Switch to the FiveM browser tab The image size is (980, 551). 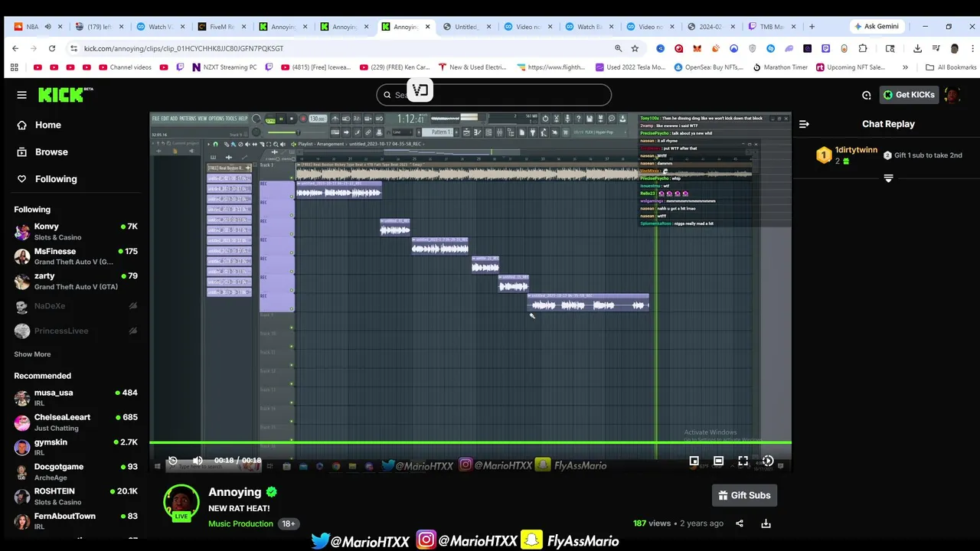[220, 27]
